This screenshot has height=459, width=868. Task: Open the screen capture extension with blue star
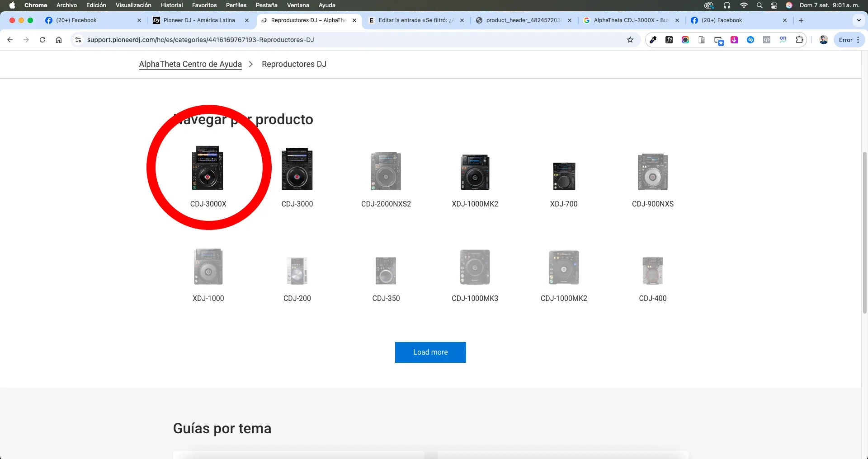(719, 41)
